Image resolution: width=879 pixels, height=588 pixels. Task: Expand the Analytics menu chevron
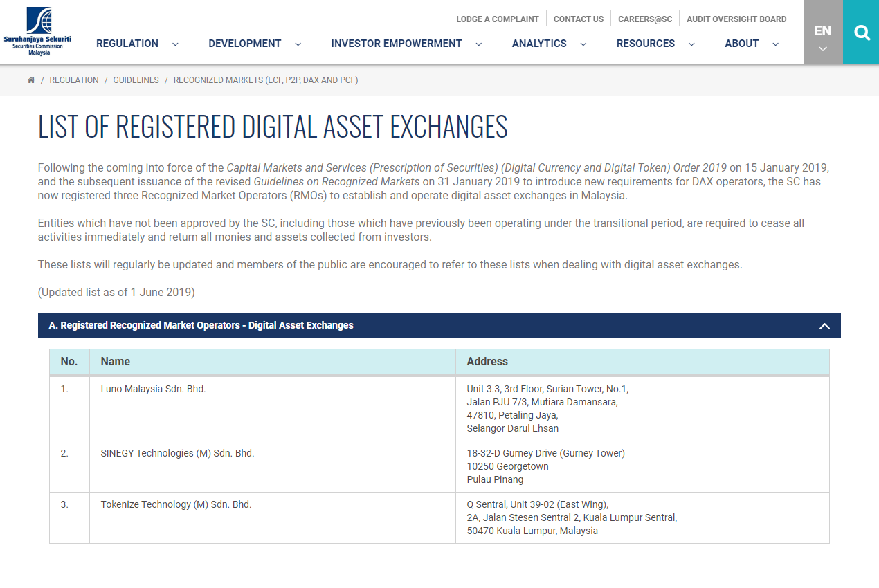click(x=583, y=44)
